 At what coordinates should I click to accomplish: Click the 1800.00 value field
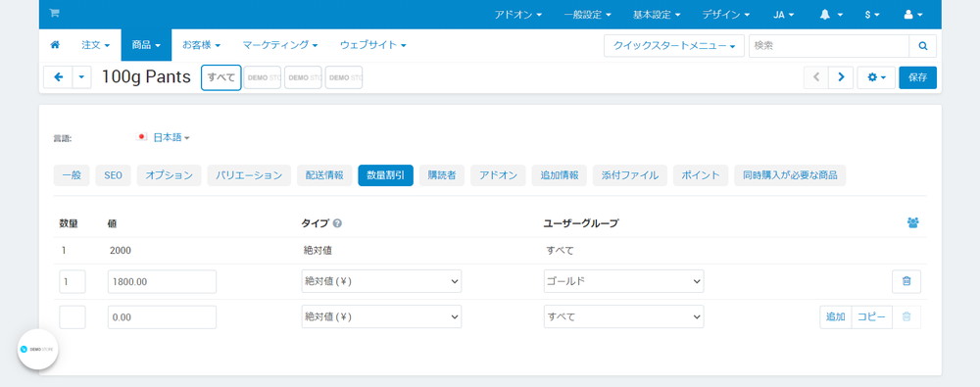[162, 281]
